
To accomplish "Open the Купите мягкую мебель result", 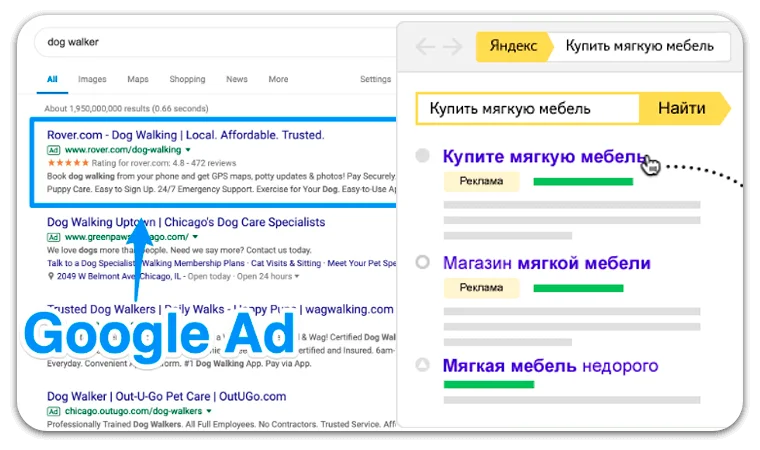I will [x=545, y=157].
